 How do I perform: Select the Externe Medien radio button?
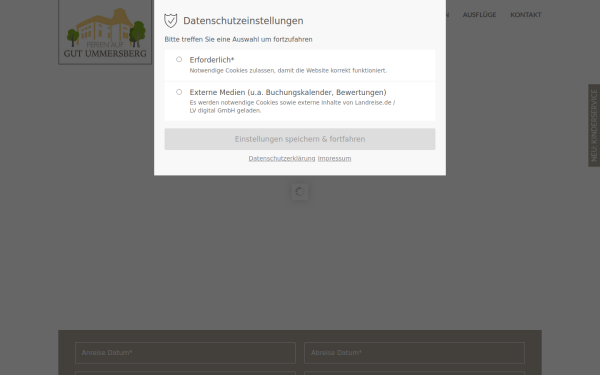pos(179,92)
